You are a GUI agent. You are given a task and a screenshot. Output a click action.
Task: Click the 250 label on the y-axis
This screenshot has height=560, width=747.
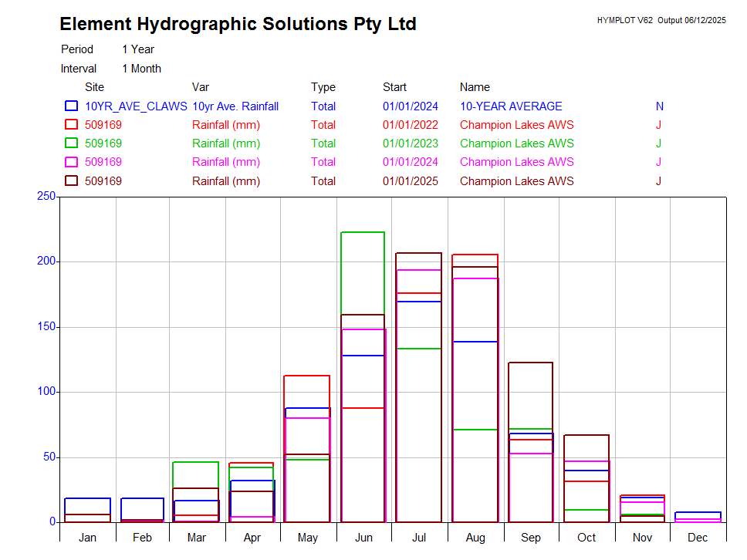tap(46, 197)
